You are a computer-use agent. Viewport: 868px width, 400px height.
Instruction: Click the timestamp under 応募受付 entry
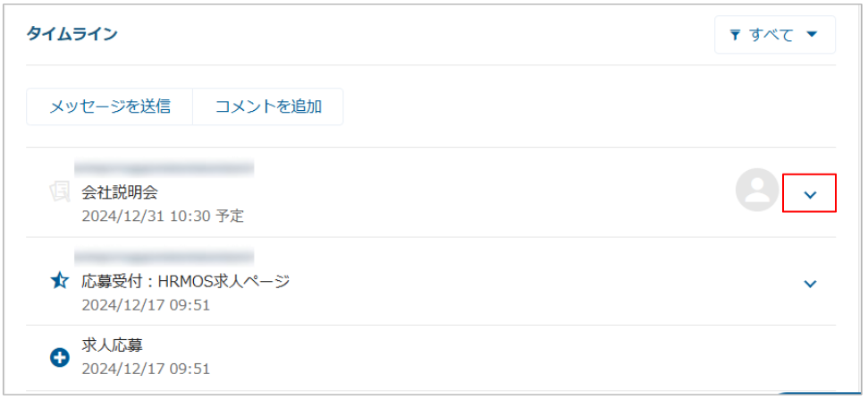(x=146, y=304)
